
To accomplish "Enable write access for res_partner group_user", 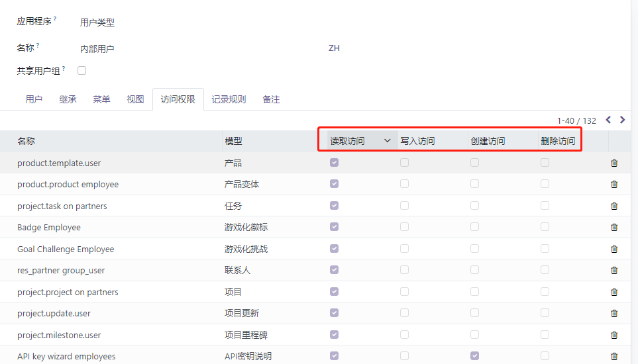I will (x=404, y=270).
